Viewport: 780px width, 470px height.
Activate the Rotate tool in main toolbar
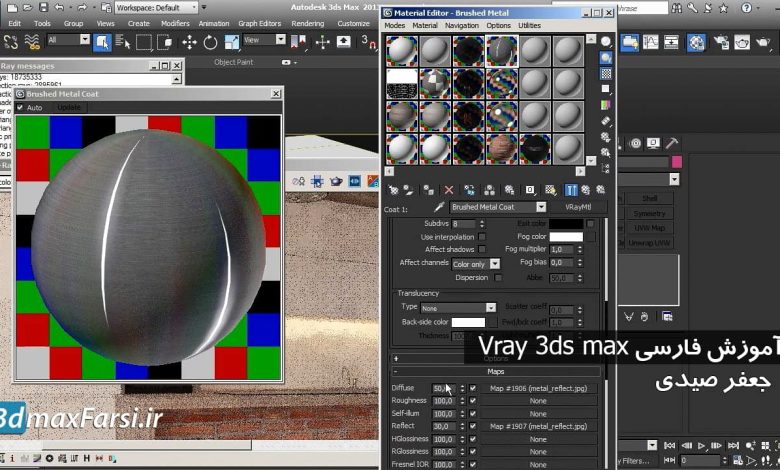[x=210, y=42]
